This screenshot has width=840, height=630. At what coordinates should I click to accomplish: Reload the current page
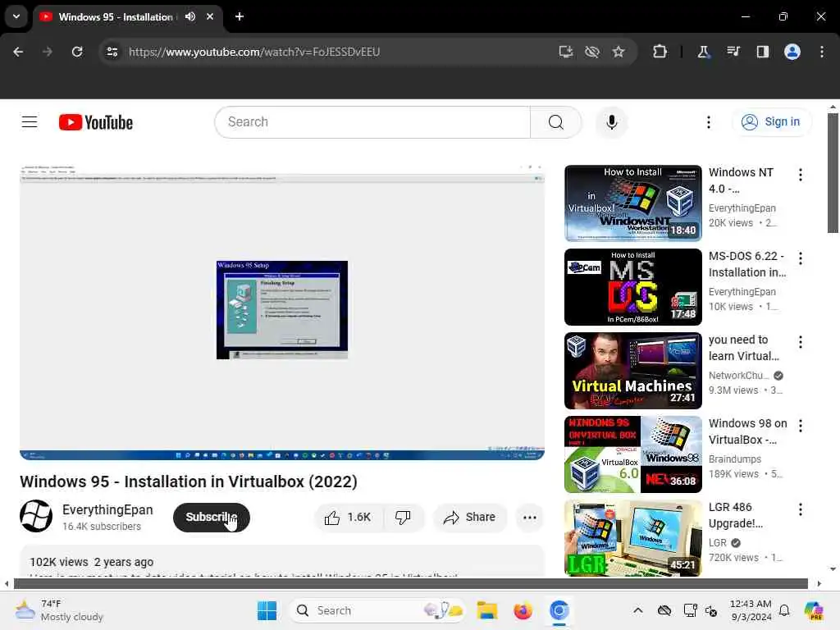77,52
